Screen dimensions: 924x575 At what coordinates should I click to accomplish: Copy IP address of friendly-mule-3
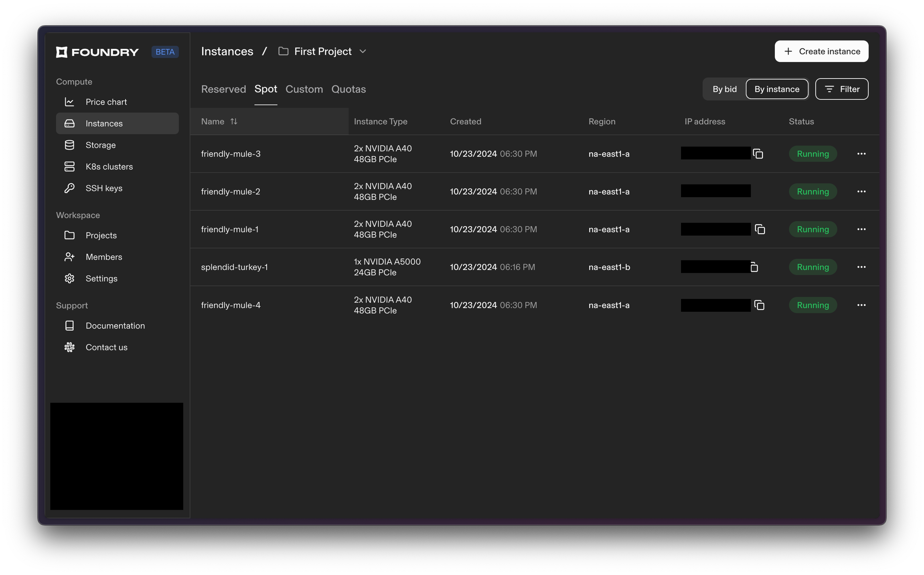click(758, 154)
